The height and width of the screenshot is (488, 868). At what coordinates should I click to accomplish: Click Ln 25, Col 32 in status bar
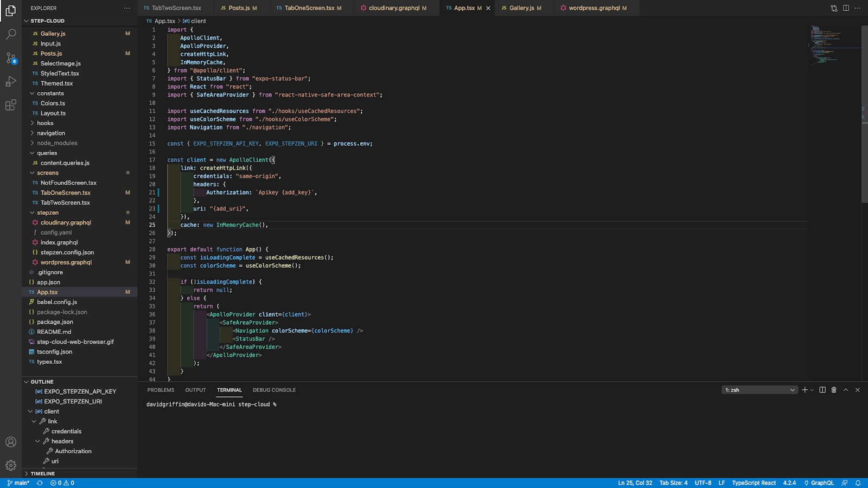635,483
